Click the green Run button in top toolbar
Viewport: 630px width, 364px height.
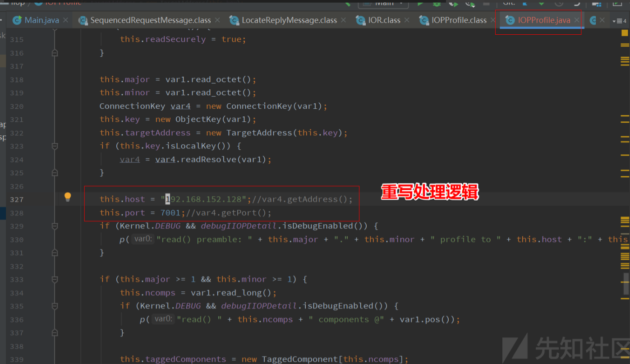(x=420, y=3)
